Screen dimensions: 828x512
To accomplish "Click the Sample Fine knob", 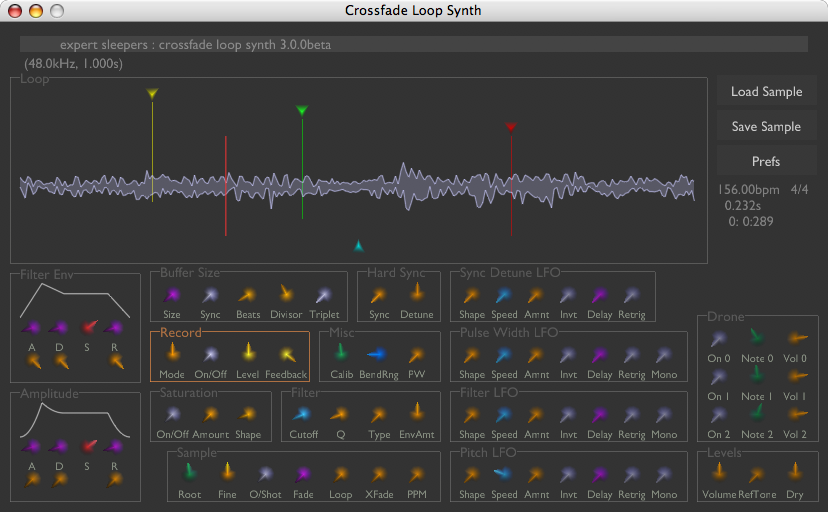I will 227,472.
